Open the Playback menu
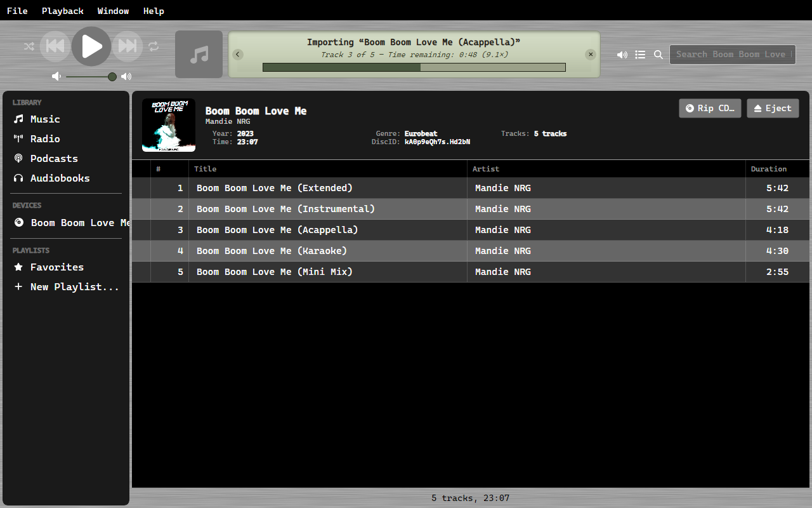 63,11
